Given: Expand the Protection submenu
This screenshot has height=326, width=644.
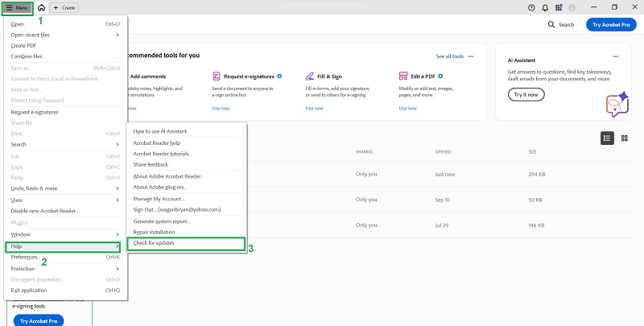Looking at the screenshot, I should coord(66,269).
